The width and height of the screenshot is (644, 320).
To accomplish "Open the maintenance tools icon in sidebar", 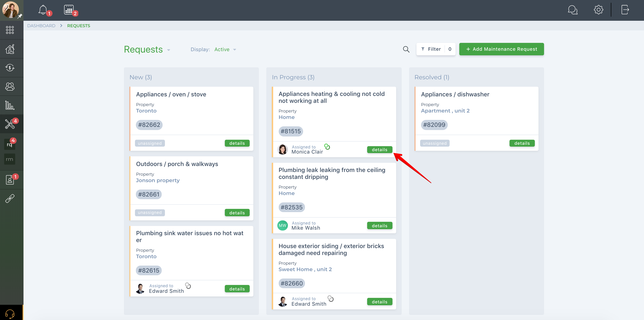I will click(x=10, y=124).
